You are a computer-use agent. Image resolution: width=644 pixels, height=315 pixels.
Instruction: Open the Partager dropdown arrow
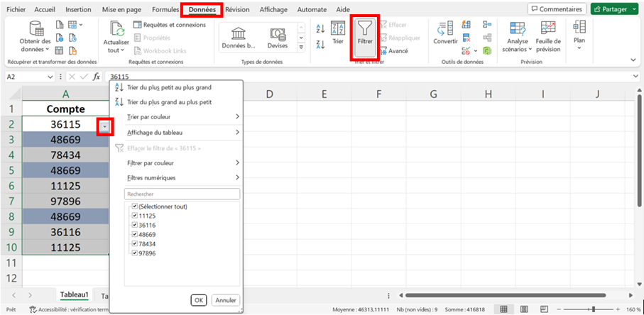tap(635, 9)
